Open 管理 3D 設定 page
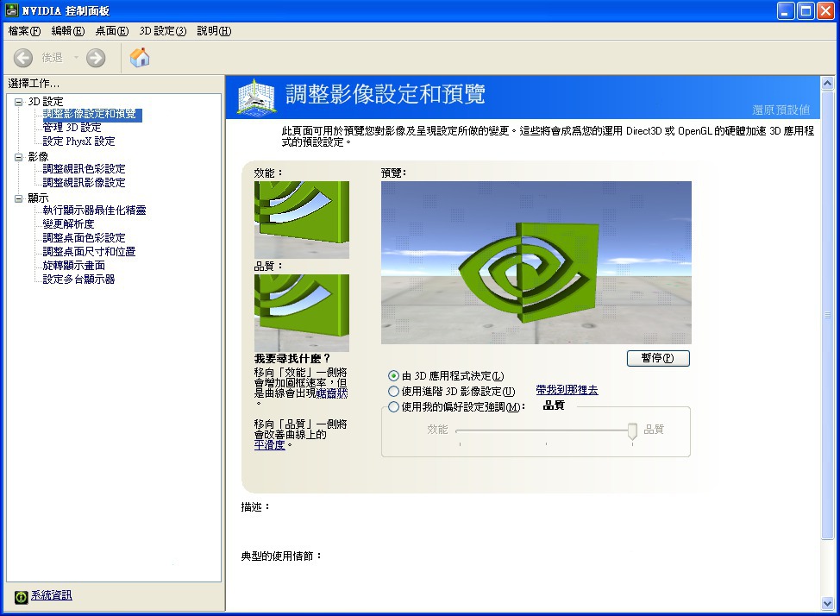Viewport: 840px width, 616px height. (x=72, y=128)
